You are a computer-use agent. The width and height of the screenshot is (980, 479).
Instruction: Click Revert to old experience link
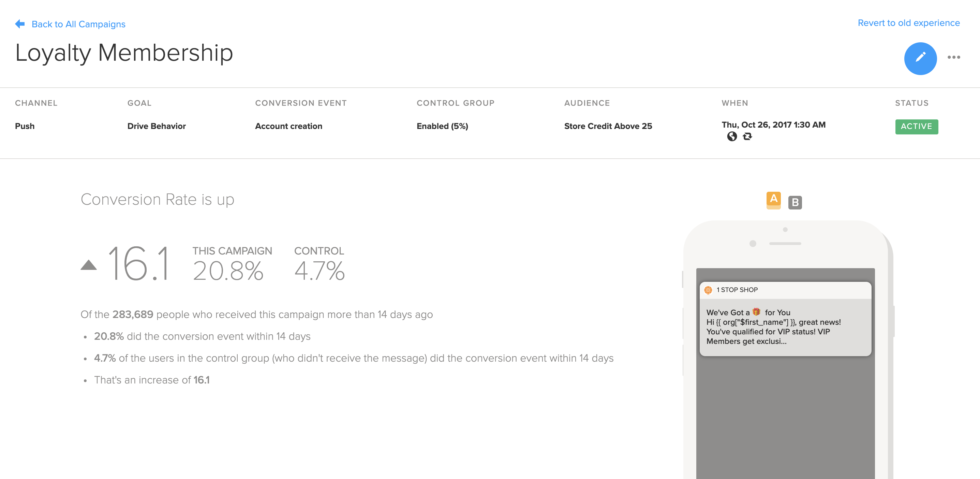coord(908,23)
